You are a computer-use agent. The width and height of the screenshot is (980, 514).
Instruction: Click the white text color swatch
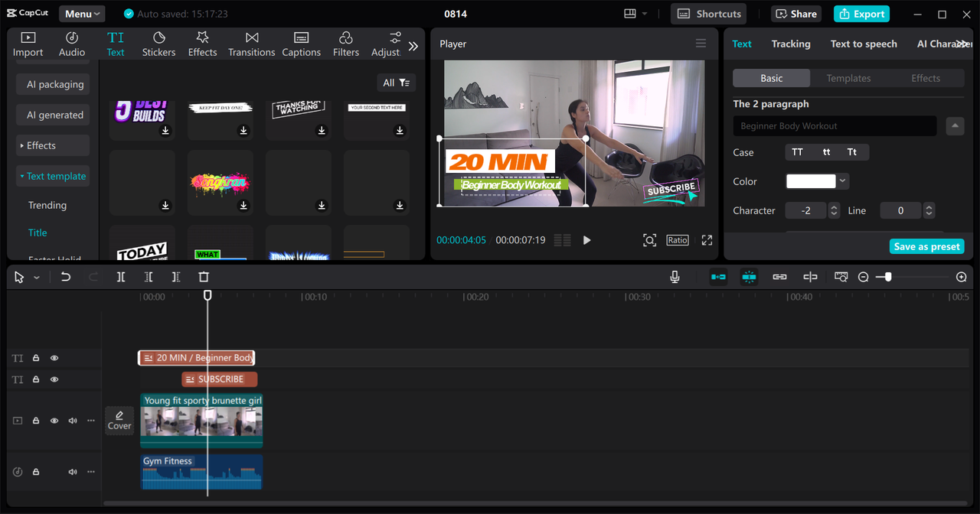811,181
